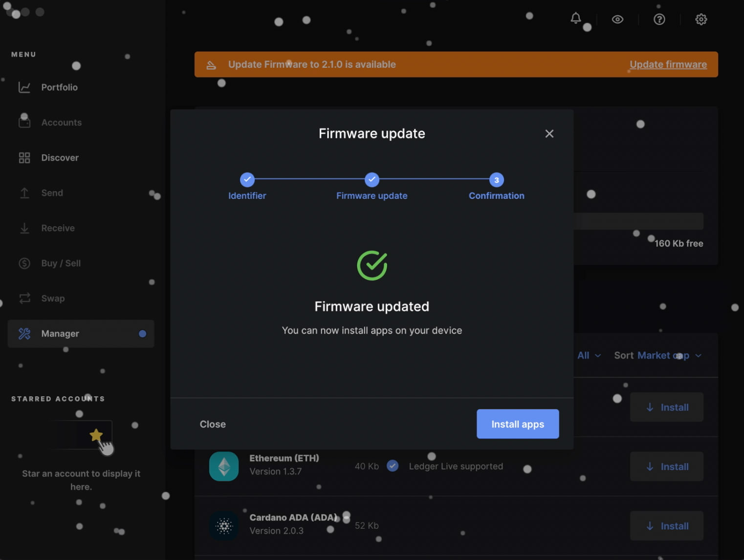Select Manager in the sidebar
This screenshot has height=560, width=744.
click(81, 334)
